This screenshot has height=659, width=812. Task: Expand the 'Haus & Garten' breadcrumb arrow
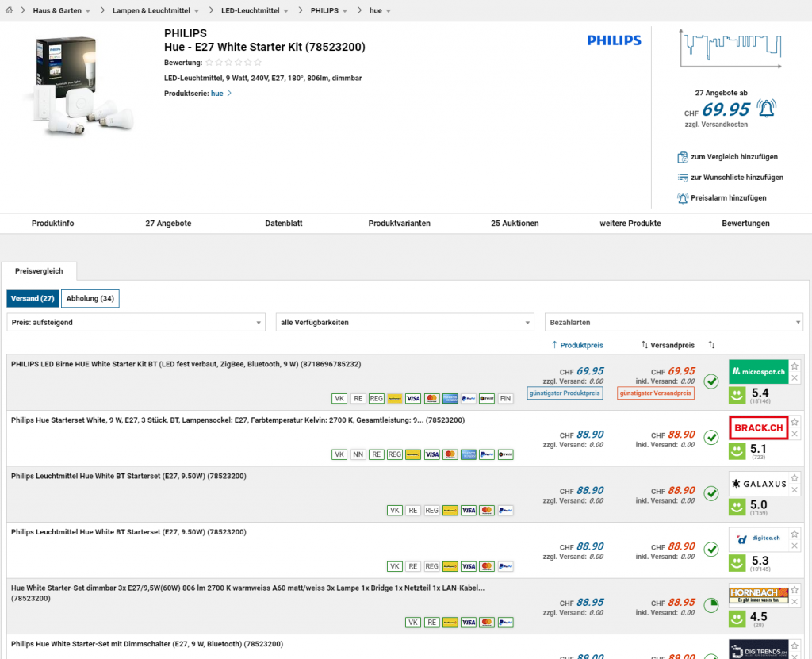[88, 11]
